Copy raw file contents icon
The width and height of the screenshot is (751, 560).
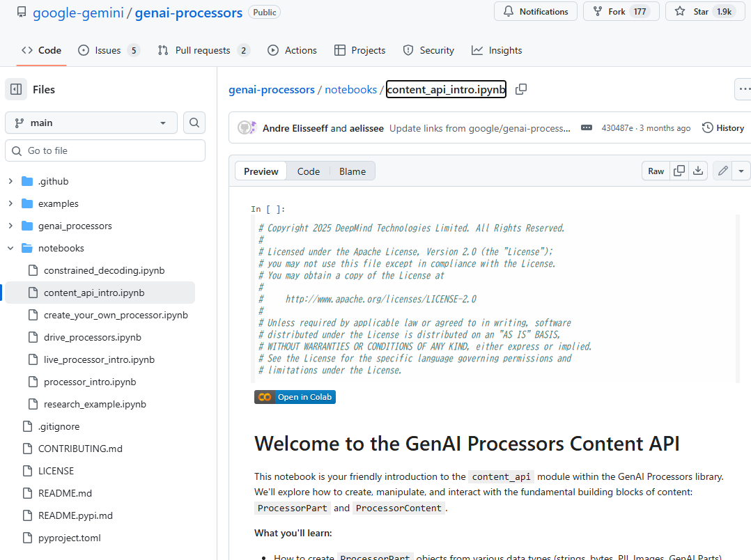[679, 171]
